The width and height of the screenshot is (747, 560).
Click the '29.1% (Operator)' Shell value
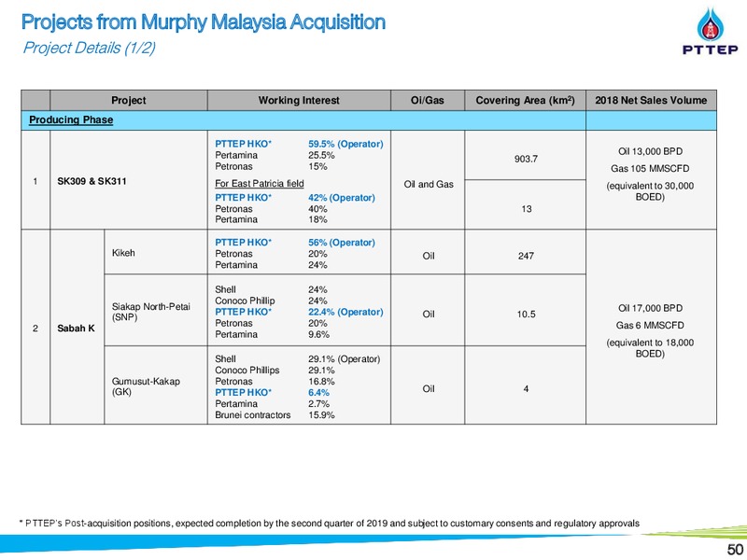pos(344,359)
